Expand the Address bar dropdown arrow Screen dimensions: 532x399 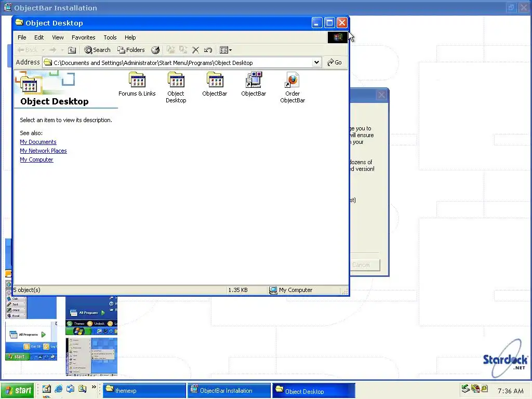(316, 62)
